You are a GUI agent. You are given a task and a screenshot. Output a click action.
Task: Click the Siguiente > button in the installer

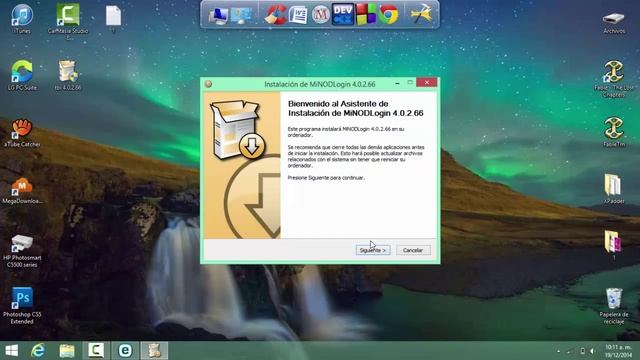click(373, 250)
